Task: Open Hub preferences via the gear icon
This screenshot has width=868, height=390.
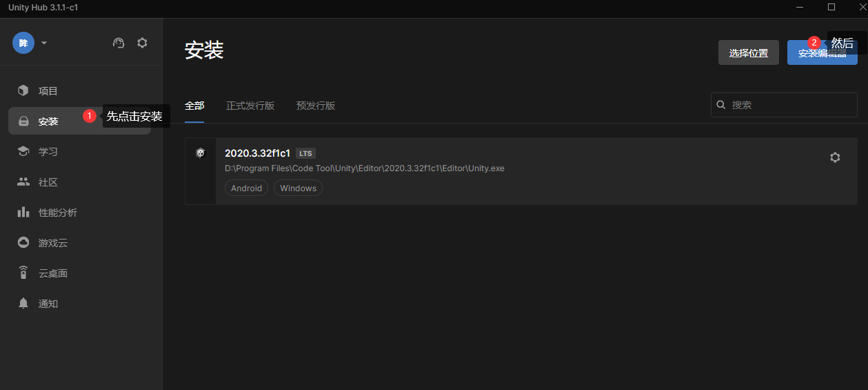Action: [x=142, y=43]
